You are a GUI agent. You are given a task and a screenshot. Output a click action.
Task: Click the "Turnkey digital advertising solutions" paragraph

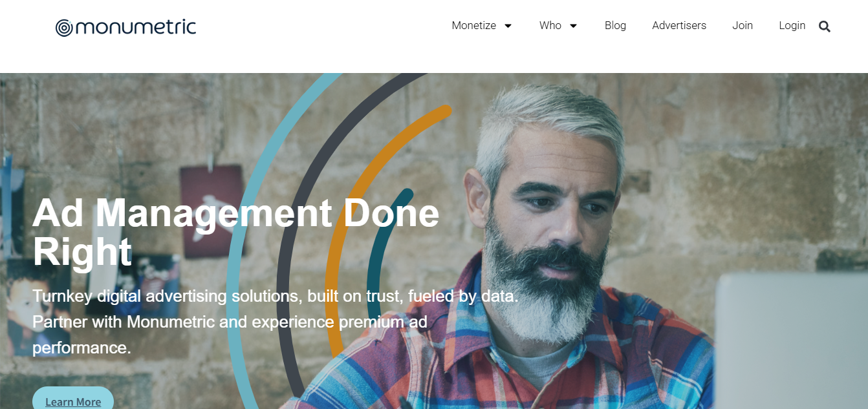(276, 322)
